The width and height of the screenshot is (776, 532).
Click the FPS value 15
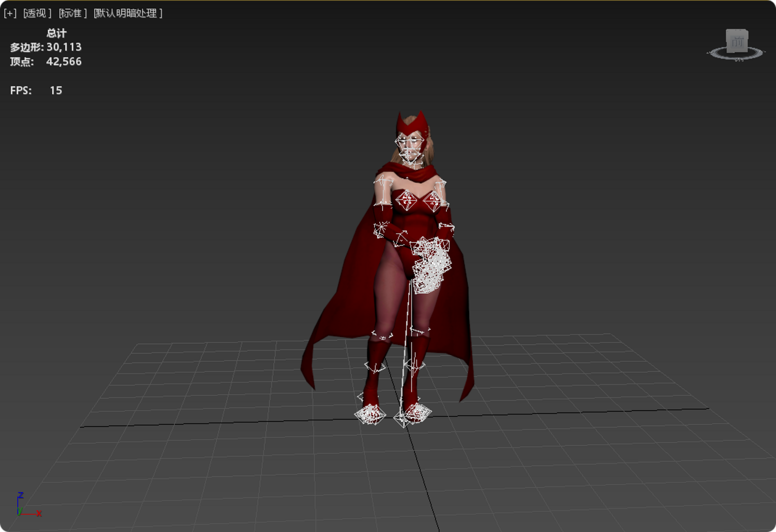pos(56,90)
